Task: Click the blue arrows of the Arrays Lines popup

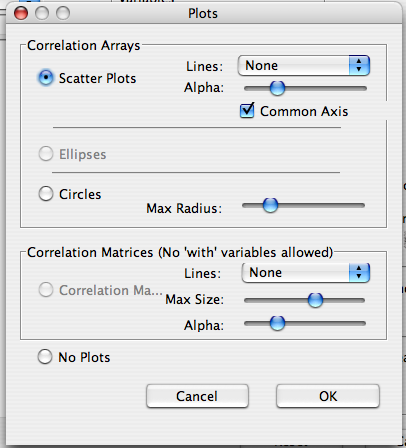Action: pos(359,65)
